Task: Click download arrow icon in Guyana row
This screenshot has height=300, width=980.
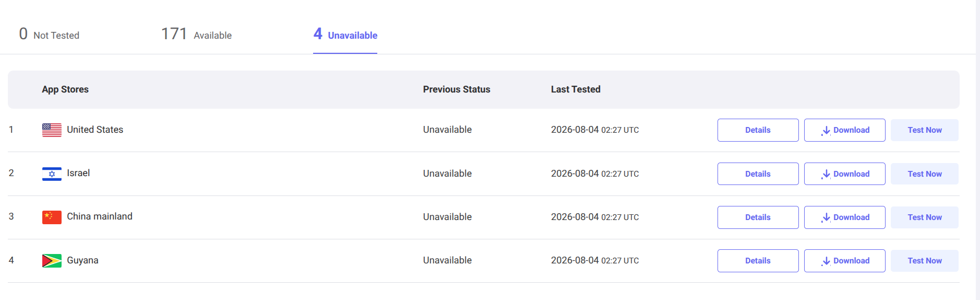Action: click(826, 261)
